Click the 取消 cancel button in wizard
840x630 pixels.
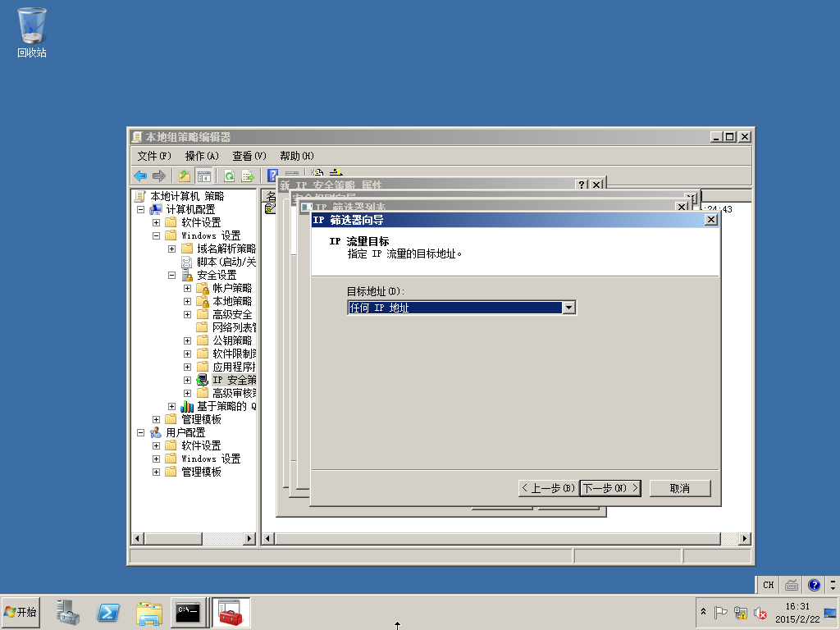(x=680, y=488)
